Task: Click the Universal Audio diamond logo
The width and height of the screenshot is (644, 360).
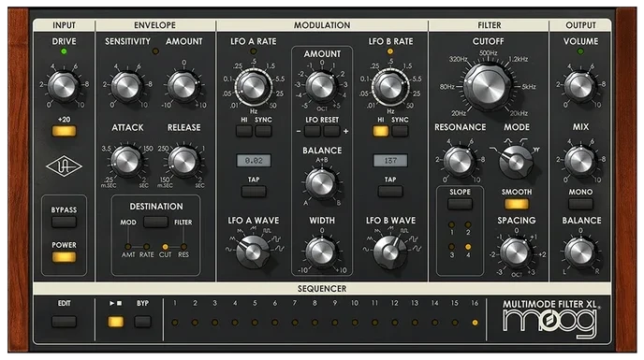Action: point(64,166)
